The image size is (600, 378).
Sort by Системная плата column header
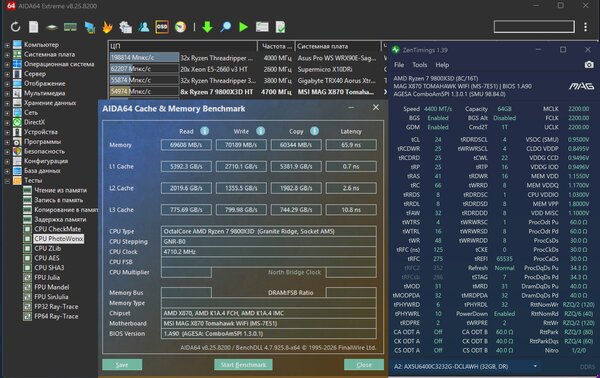pos(338,46)
